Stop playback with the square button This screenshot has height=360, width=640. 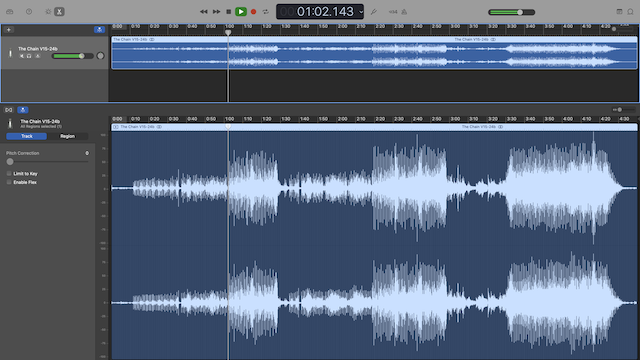coord(229,12)
